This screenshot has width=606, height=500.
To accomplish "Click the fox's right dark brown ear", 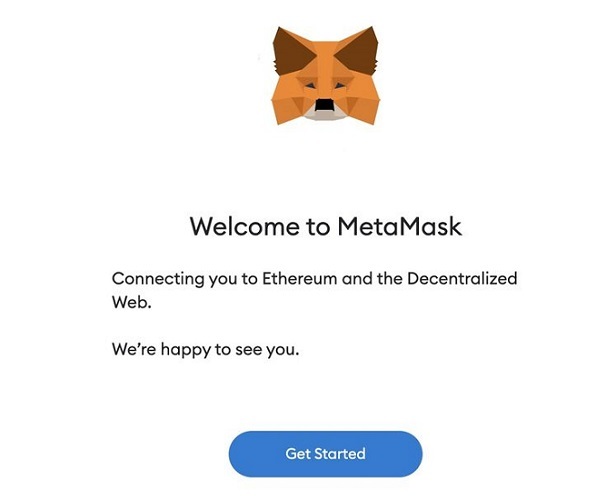I will point(358,50).
